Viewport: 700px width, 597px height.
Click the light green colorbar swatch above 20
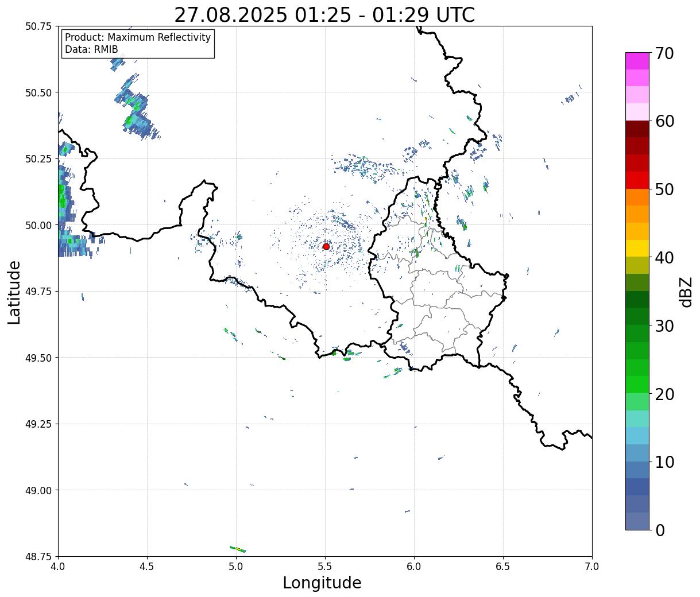pyautogui.click(x=637, y=385)
